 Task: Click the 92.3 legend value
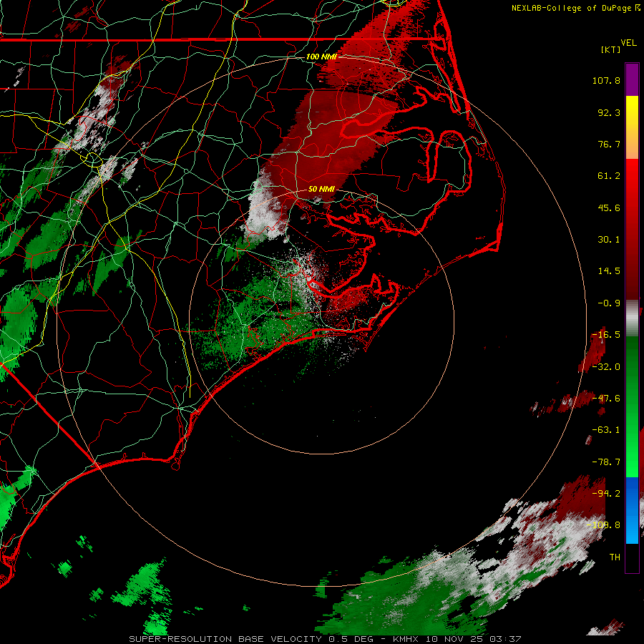[609, 112]
